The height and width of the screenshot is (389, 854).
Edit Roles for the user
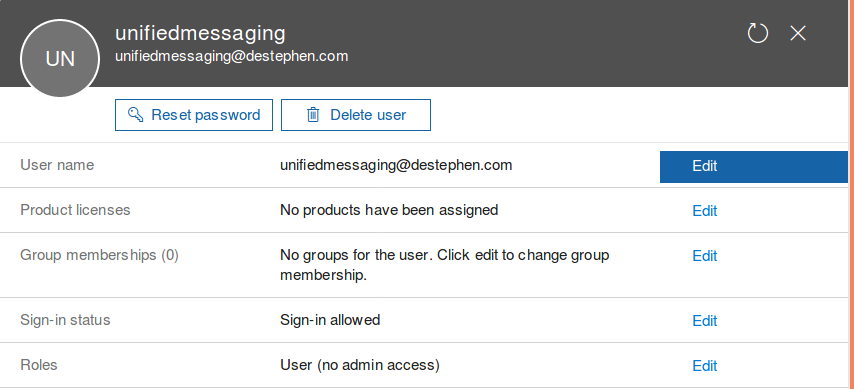pos(704,366)
